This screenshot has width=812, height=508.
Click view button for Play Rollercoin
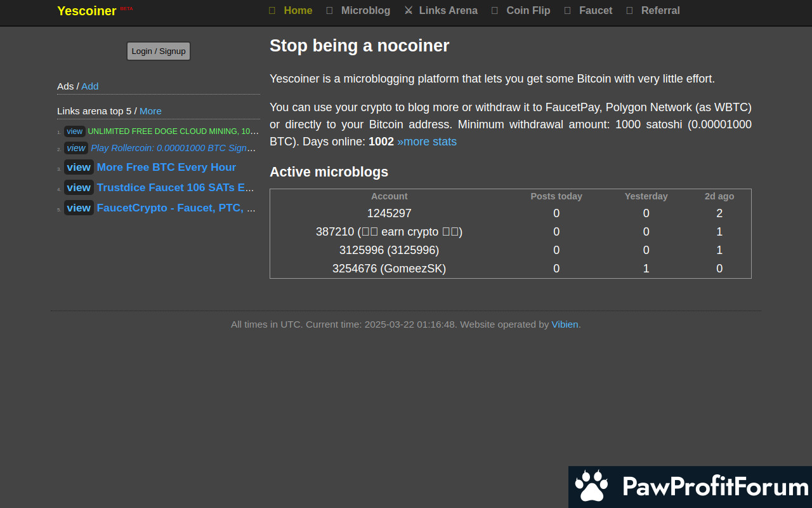click(76, 148)
